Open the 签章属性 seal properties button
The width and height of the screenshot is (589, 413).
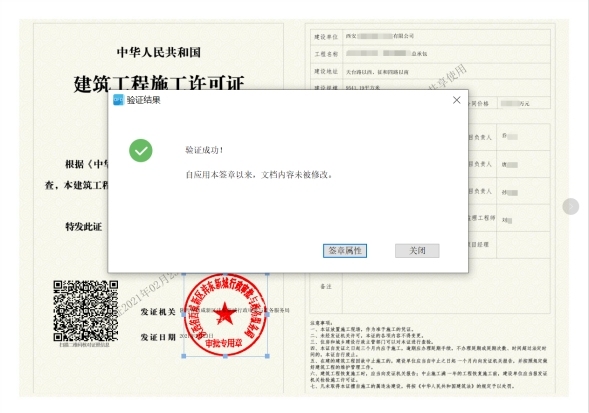tap(345, 251)
